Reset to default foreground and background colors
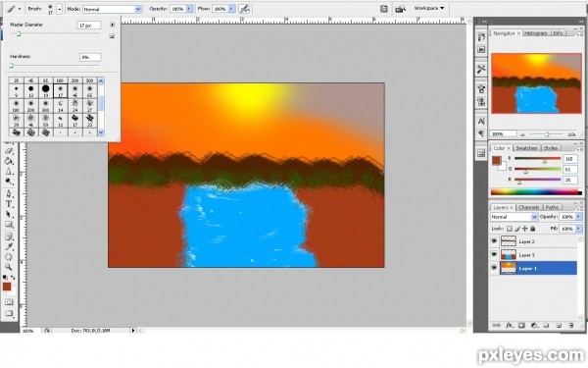Screen dimensions: 588x368 click(x=5, y=277)
